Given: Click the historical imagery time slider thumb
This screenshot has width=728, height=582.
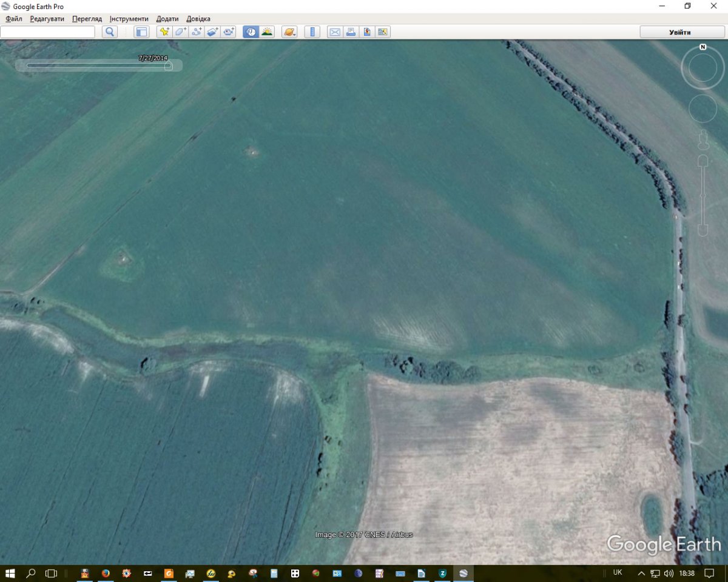Looking at the screenshot, I should (168, 65).
